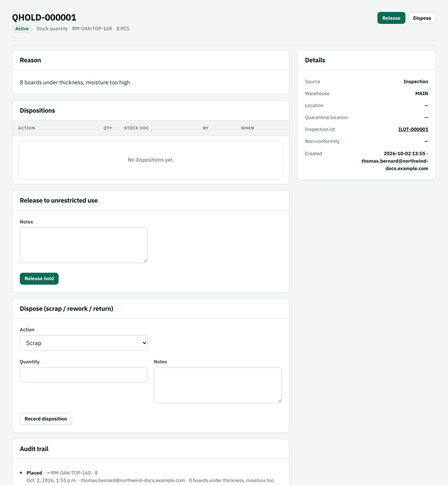Focus the Notes field under Release to unrestricted use
Screen dimensions: 448x485
tap(84, 245)
